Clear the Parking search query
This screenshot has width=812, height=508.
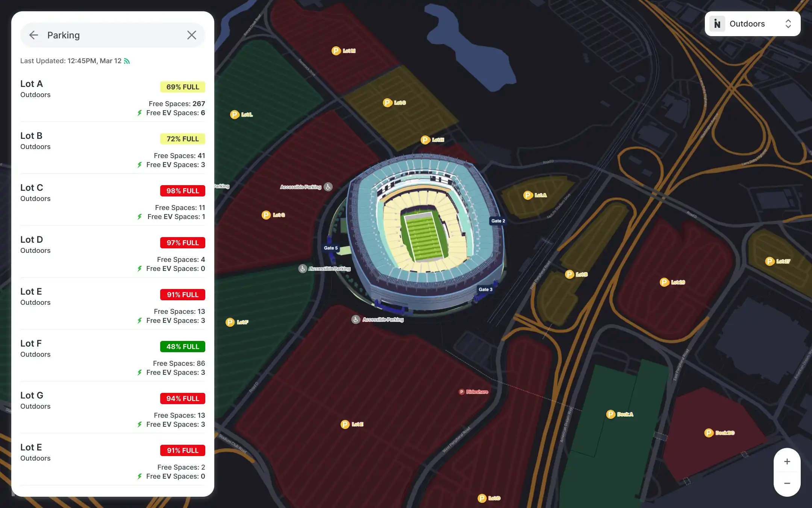point(192,35)
